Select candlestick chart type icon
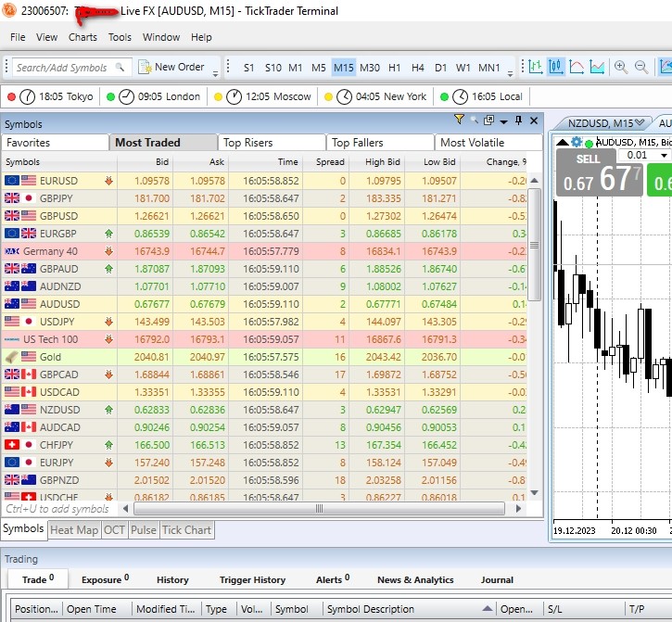 [x=556, y=67]
